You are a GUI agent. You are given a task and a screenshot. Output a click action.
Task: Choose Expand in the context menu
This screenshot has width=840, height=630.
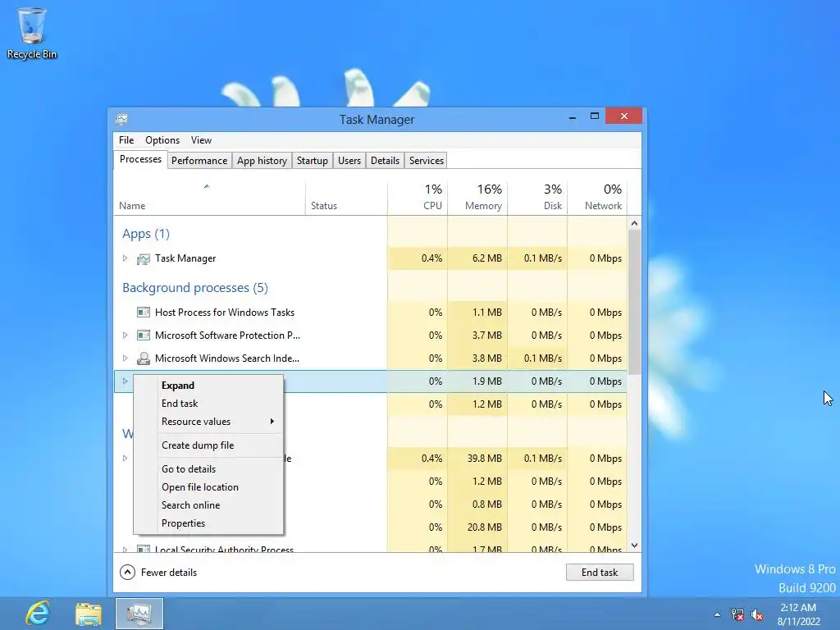point(208,386)
